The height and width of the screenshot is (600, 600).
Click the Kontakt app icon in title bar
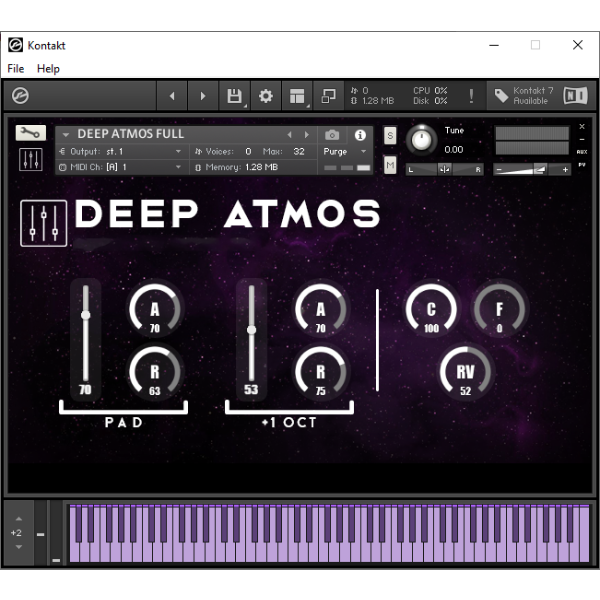15,45
